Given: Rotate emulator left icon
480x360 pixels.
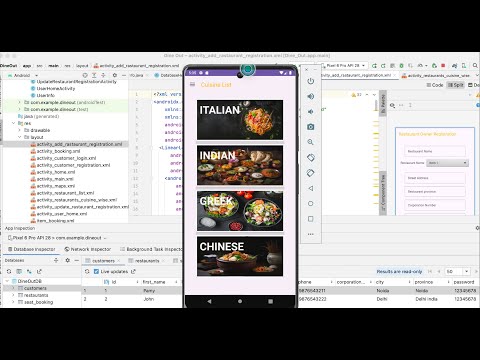Looking at the screenshot, I should click(x=311, y=157).
